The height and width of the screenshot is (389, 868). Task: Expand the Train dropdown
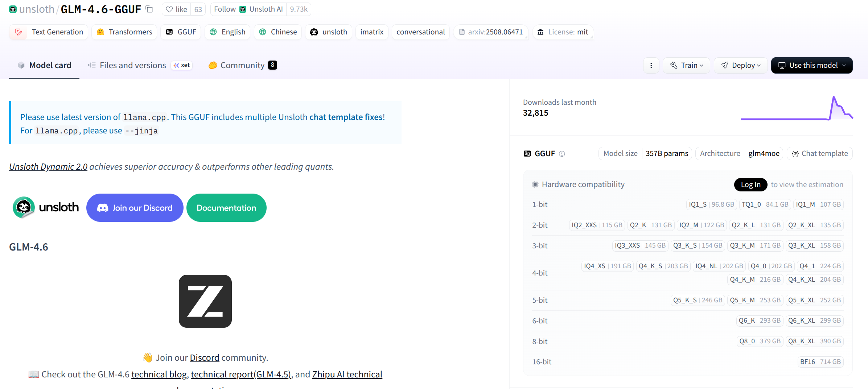[x=686, y=65]
